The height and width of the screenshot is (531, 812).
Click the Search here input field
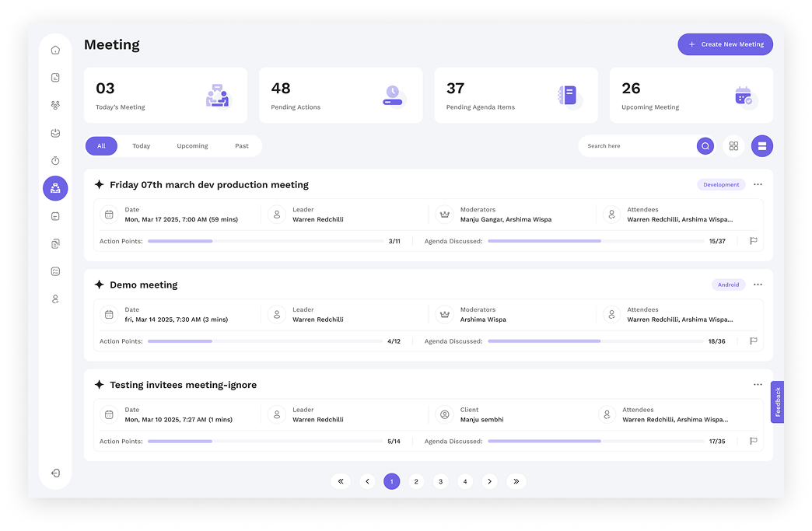coord(638,146)
